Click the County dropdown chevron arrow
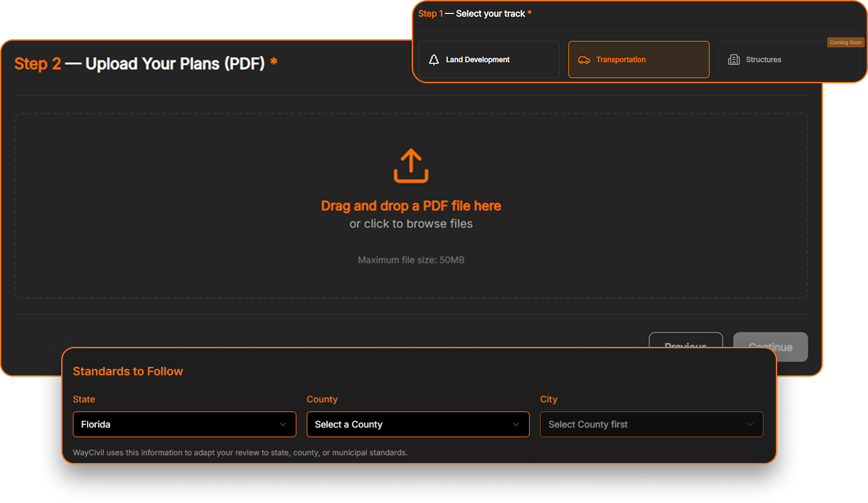Screen dimensions: 868x503 click(516, 424)
